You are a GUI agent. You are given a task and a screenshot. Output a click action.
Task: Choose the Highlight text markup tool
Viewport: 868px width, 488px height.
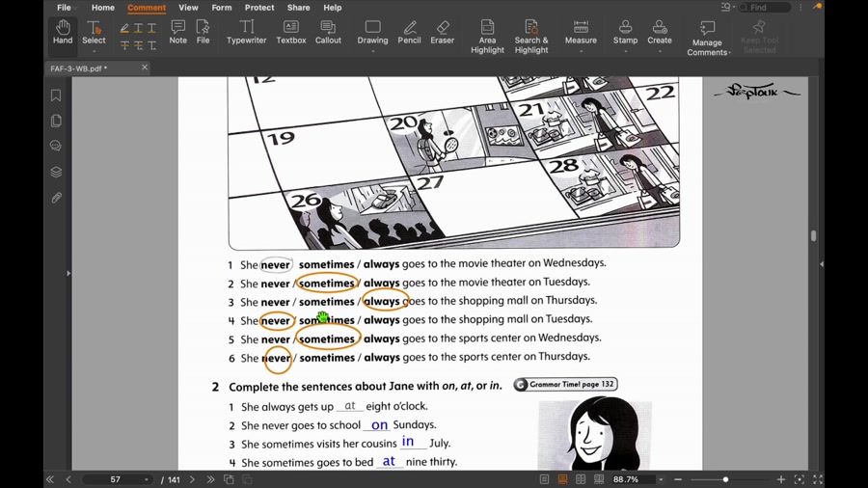pos(124,28)
